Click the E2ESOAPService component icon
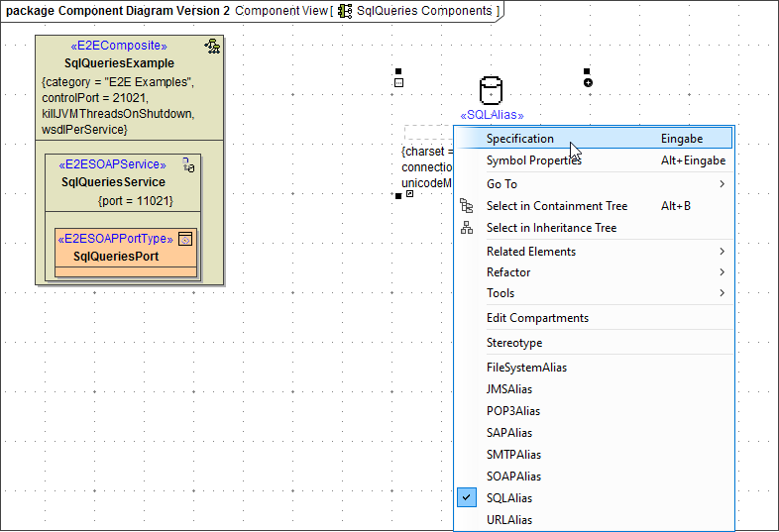This screenshot has width=779, height=532. coord(188,166)
